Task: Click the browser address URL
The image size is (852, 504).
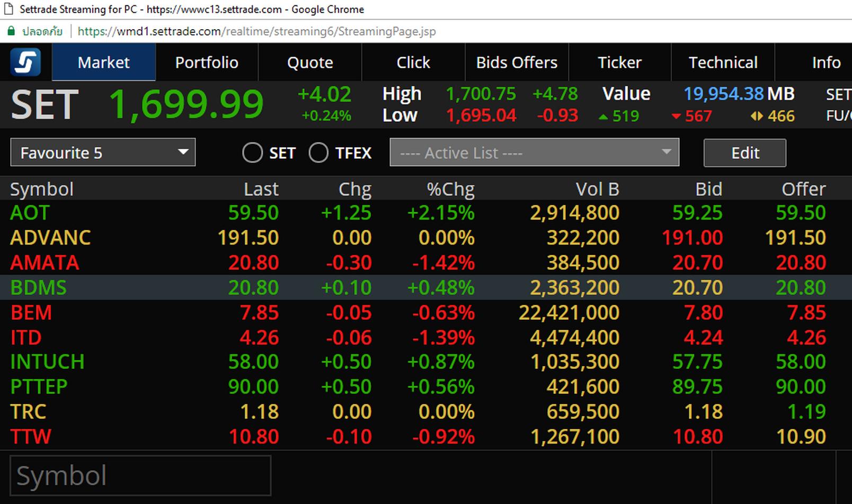Action: tap(256, 31)
